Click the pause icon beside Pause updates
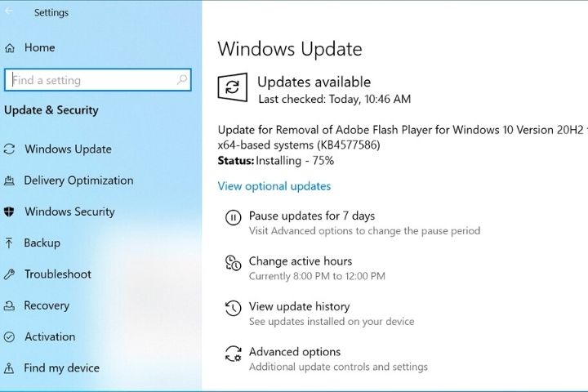588x392 pixels. pos(233,217)
